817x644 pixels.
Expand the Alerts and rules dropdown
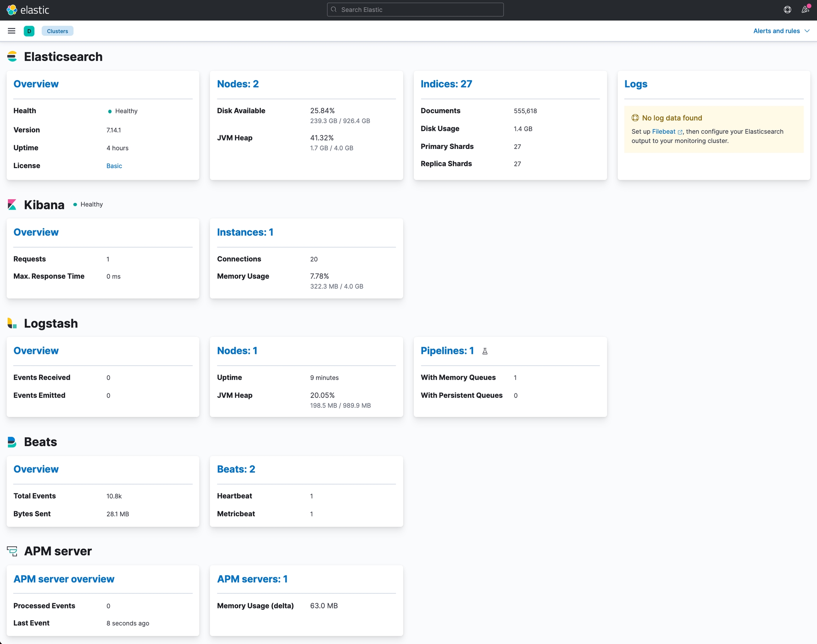776,31
